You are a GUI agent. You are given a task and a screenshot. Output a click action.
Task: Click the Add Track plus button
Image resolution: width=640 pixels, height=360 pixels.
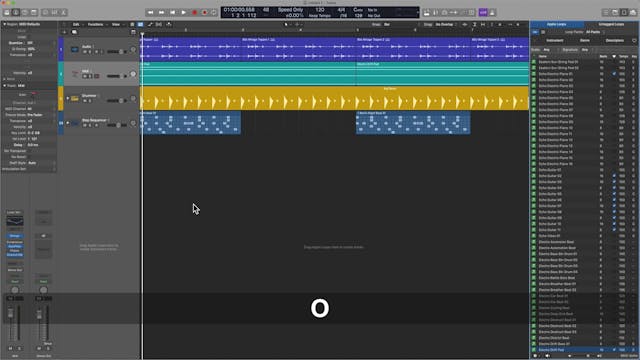(64, 32)
